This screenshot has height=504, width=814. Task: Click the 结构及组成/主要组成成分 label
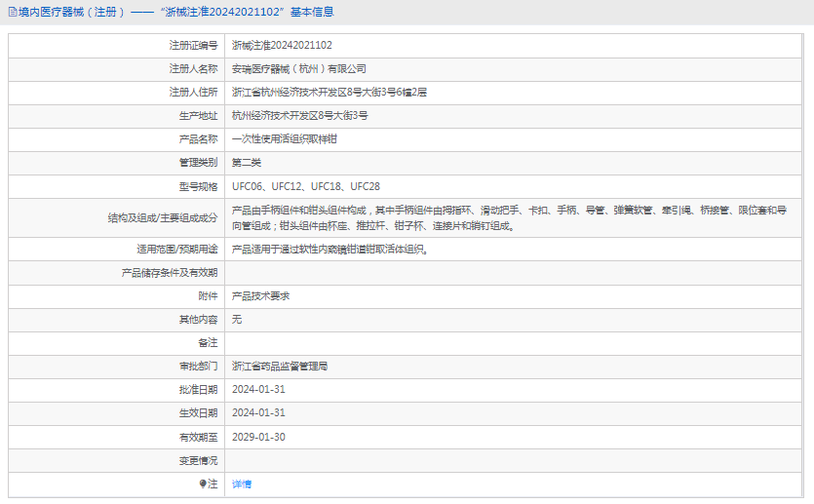pyautogui.click(x=163, y=218)
